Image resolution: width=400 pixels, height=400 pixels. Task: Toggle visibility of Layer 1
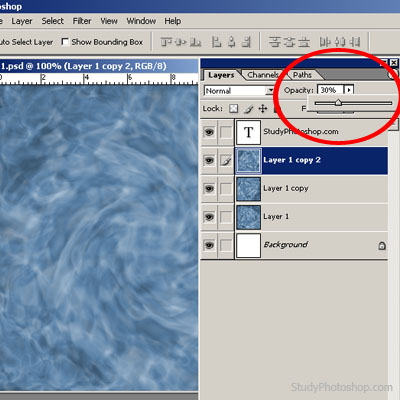[209, 217]
